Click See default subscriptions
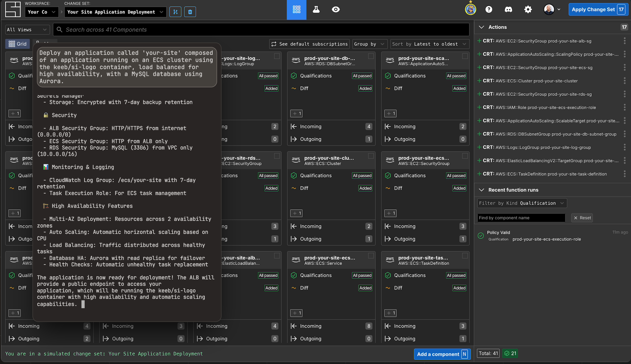Screen dimensions: 631x364 tap(309, 44)
